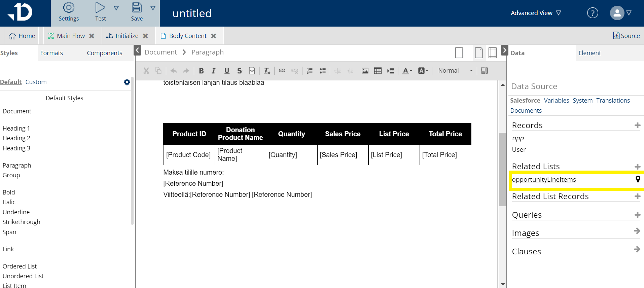Select the Variables data source link

click(556, 101)
